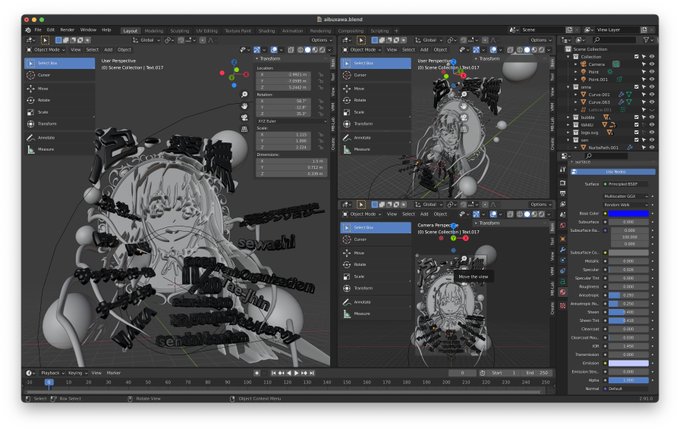The height and width of the screenshot is (431, 680).
Task: Toggle exclude checkbox for logo.svg collection
Action: (637, 132)
